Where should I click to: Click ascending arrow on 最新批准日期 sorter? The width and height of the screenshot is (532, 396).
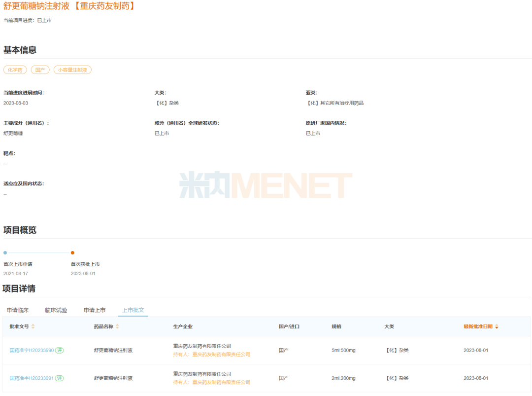pyautogui.click(x=497, y=324)
